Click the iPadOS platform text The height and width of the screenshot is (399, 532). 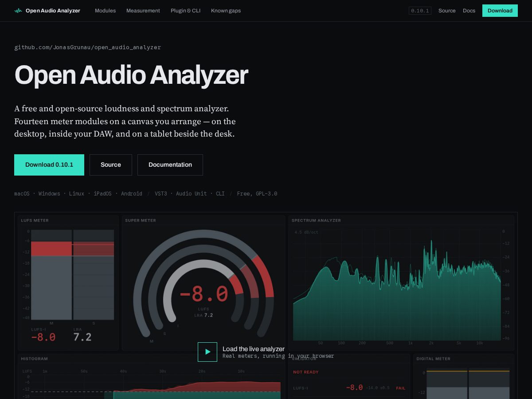[x=103, y=194]
